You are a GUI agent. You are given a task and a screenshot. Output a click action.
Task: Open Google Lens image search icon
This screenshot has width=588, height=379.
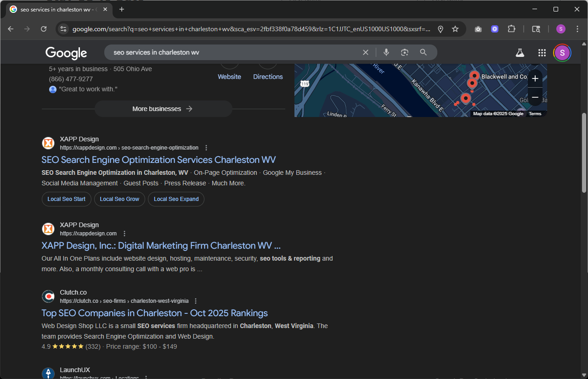[404, 52]
